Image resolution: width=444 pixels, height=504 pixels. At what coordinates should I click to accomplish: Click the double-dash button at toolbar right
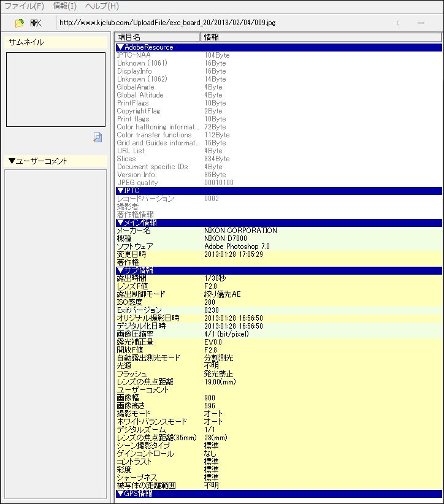tap(421, 23)
